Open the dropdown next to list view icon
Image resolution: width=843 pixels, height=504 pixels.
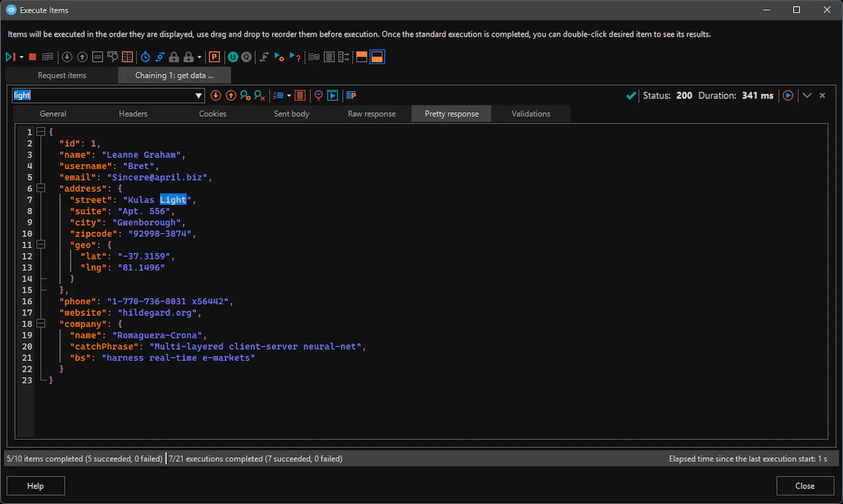click(289, 95)
